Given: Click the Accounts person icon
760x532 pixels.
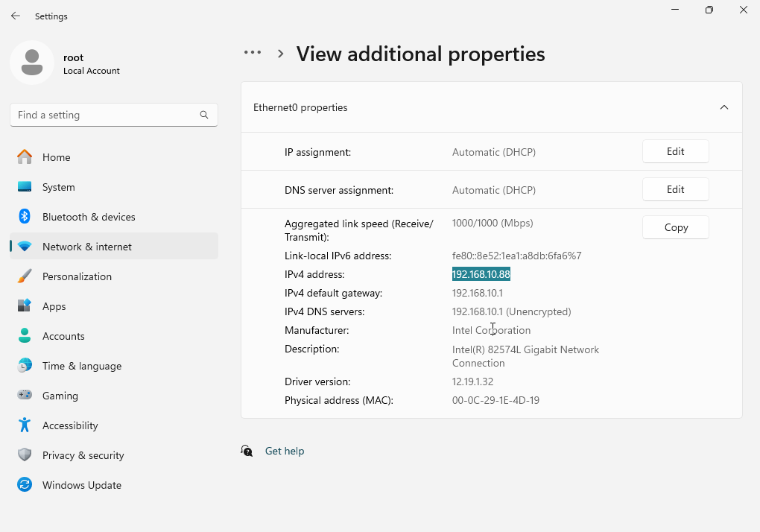Looking at the screenshot, I should 25,336.
